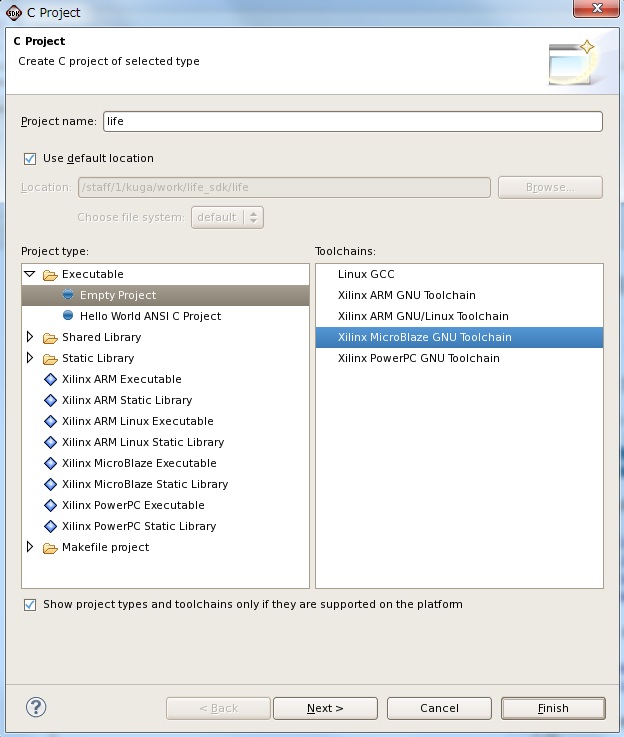The width and height of the screenshot is (624, 737).
Task: Click the Browse button
Action: [550, 188]
